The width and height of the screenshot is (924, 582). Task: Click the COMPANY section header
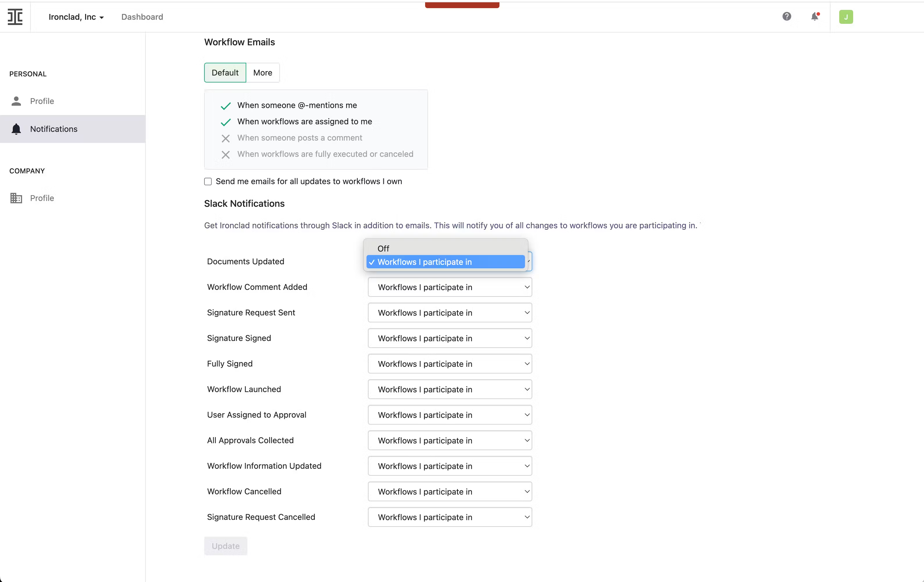click(27, 171)
